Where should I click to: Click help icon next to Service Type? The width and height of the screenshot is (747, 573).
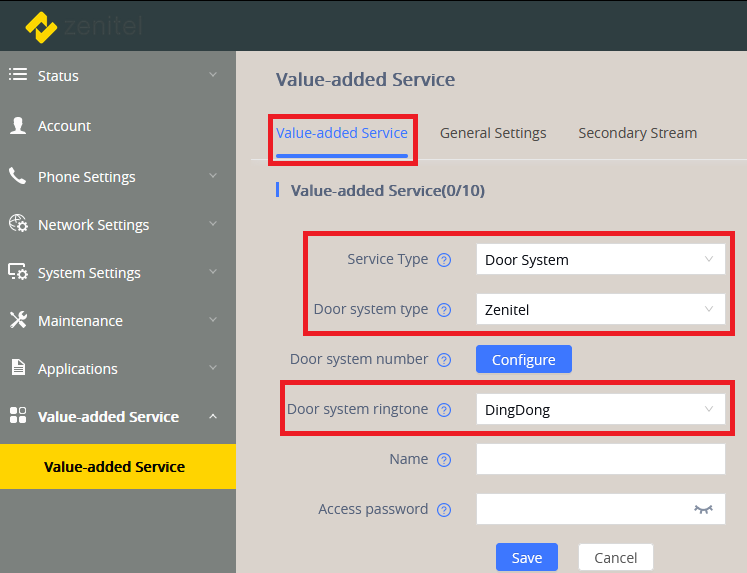(x=445, y=260)
